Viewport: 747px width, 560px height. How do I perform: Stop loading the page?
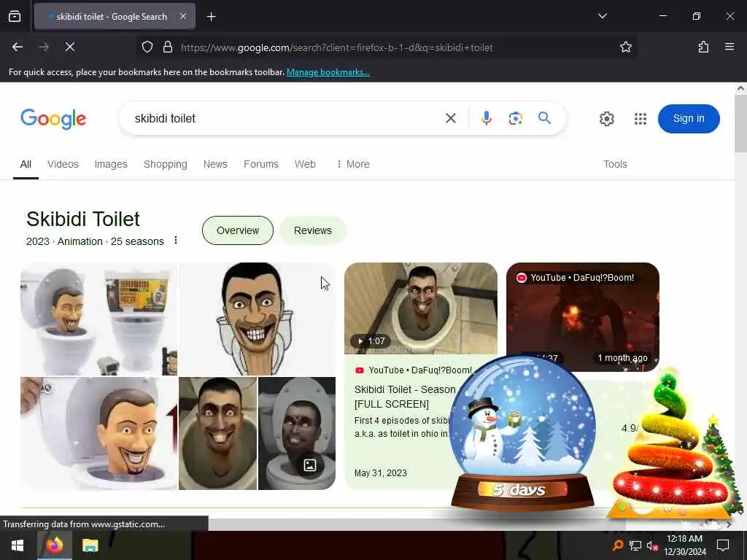click(x=69, y=47)
